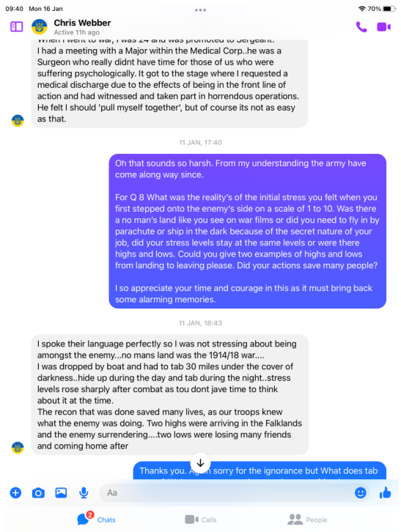Open the plus attachments menu

coord(15,492)
